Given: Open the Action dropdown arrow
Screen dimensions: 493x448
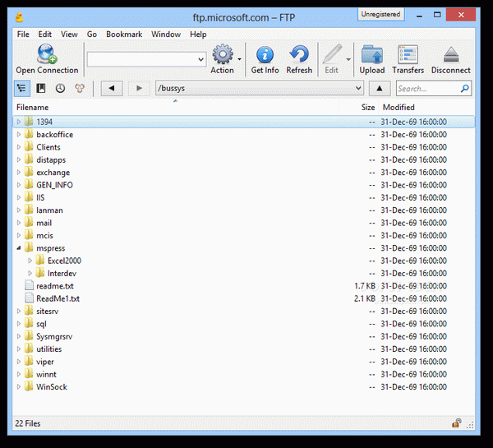Looking at the screenshot, I should coord(239,59).
